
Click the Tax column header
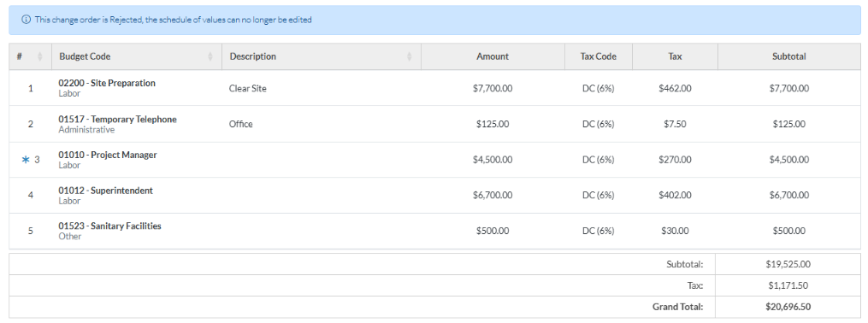point(675,56)
